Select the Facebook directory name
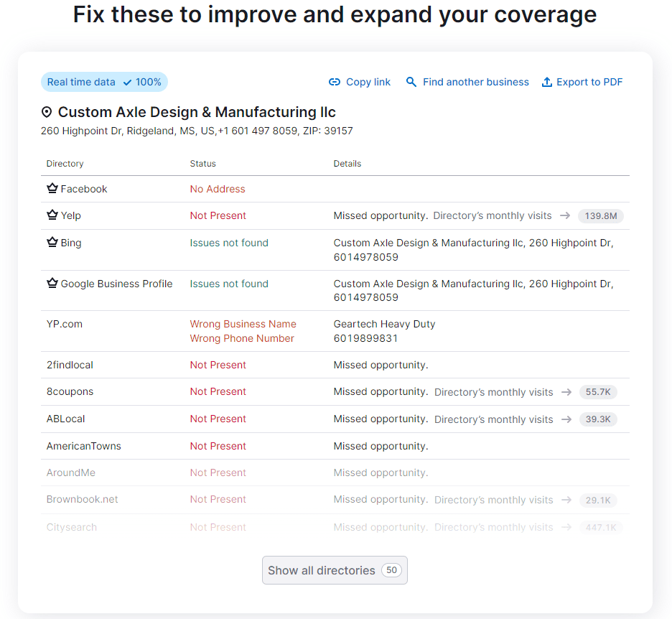The width and height of the screenshot is (672, 619). click(x=84, y=189)
